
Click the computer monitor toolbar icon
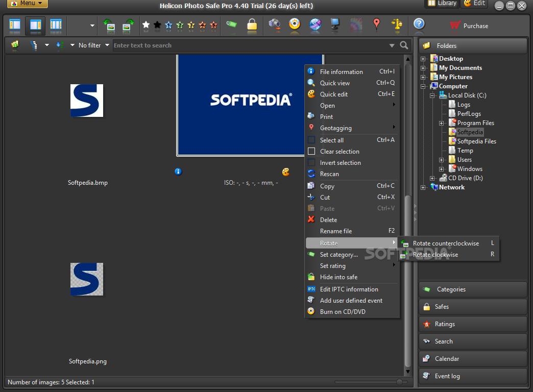(x=335, y=24)
